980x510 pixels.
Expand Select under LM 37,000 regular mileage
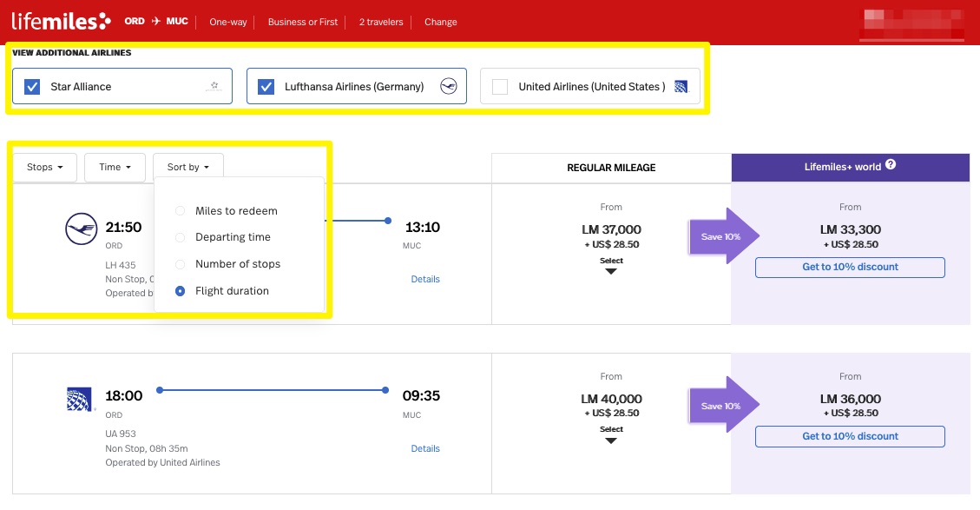pos(611,266)
